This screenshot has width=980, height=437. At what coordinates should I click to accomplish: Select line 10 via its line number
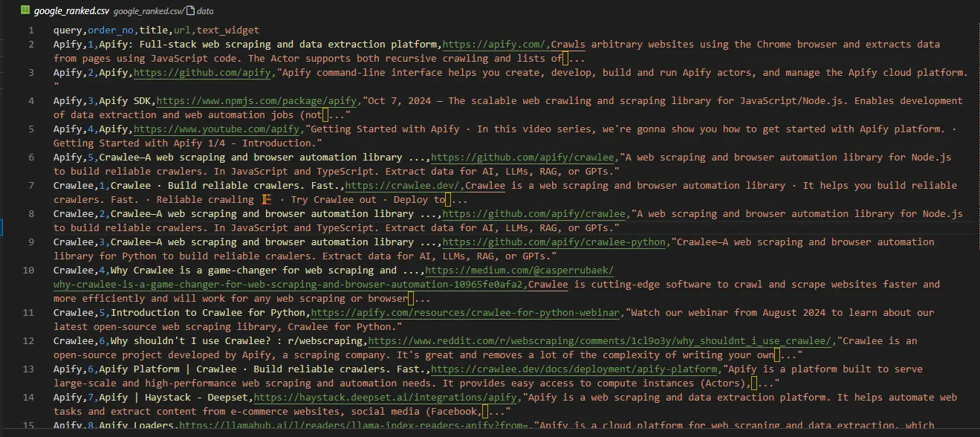[x=28, y=271]
